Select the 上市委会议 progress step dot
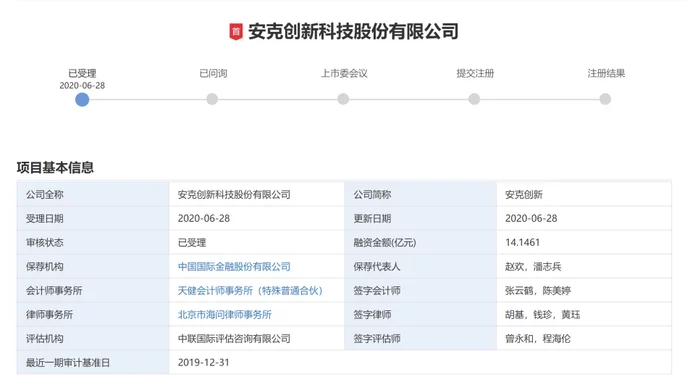Image resolution: width=690 pixels, height=385 pixels. pyautogui.click(x=343, y=99)
